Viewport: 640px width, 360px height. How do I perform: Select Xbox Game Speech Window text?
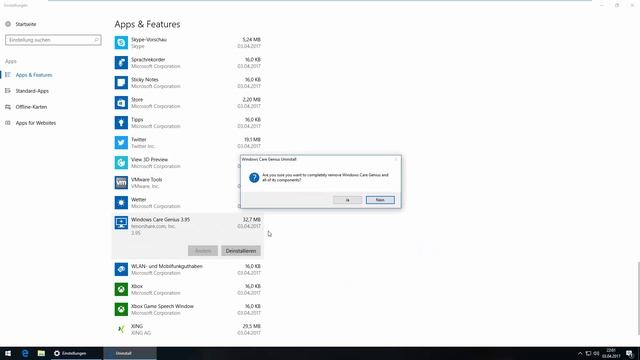coord(162,306)
